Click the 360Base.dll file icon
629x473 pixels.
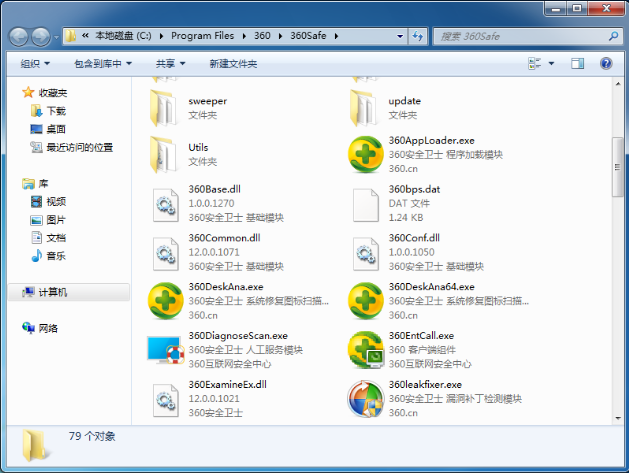[165, 203]
